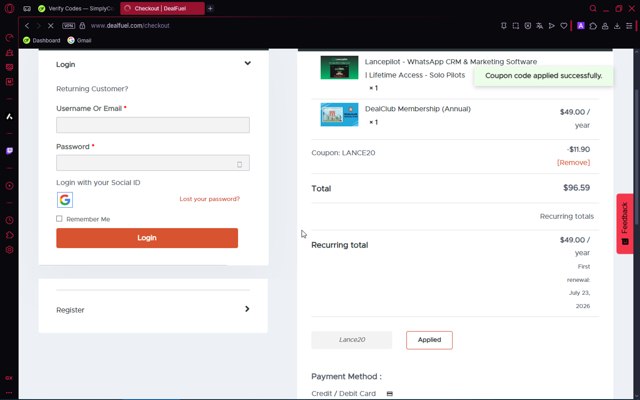Open the easy setup menu icon
The width and height of the screenshot is (640, 400).
point(629,26)
